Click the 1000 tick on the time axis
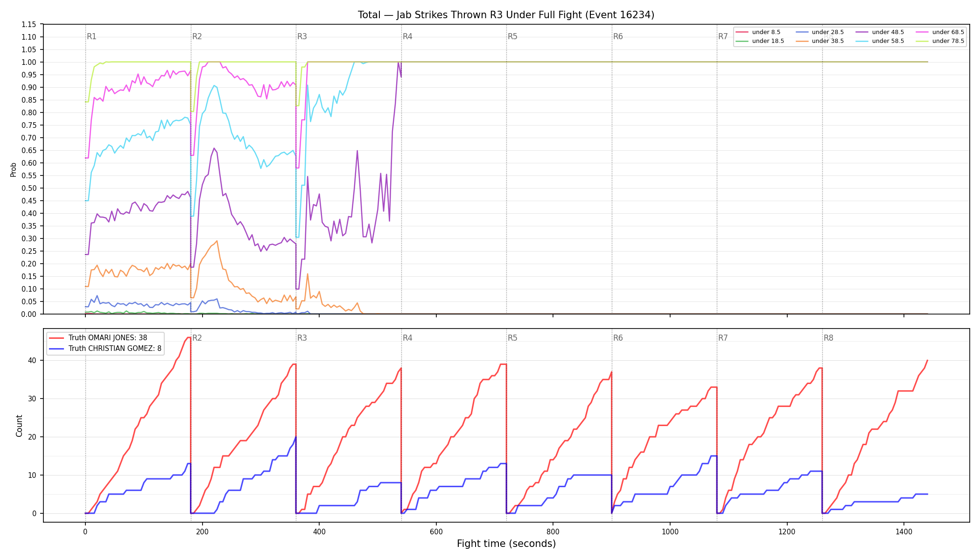The width and height of the screenshot is (980, 560). click(x=670, y=532)
